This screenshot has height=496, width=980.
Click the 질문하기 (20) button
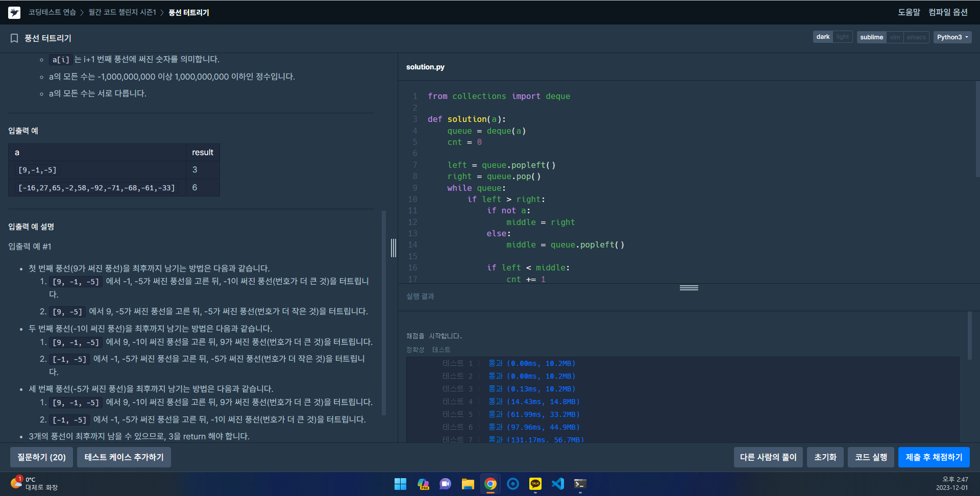pos(41,457)
